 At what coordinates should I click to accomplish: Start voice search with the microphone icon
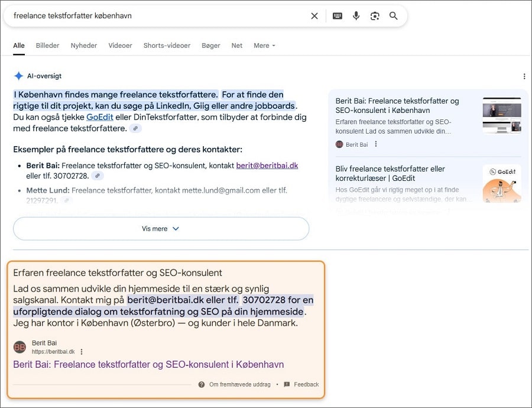[x=356, y=16]
